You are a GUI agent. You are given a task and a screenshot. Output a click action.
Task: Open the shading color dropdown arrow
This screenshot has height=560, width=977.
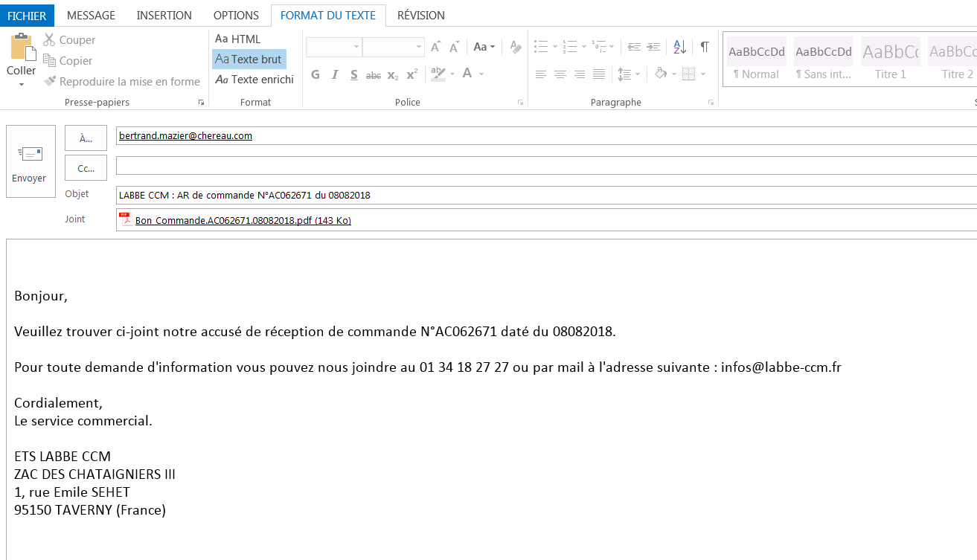click(x=675, y=74)
